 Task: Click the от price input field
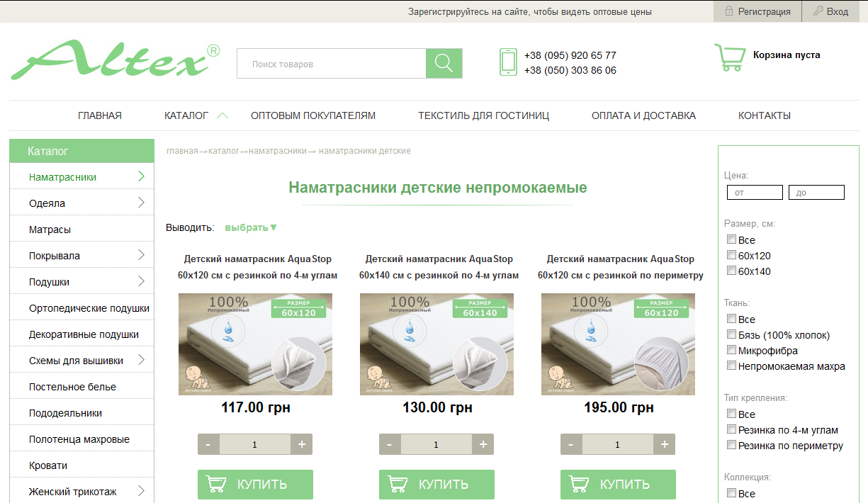click(755, 192)
